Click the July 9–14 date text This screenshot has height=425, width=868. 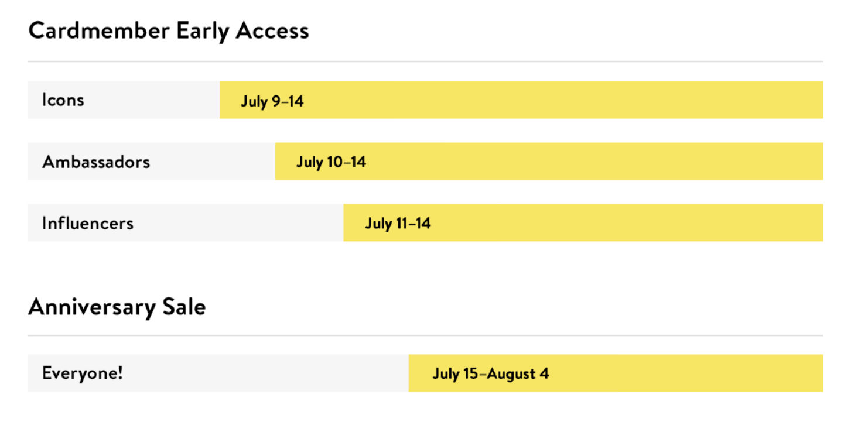(x=272, y=101)
